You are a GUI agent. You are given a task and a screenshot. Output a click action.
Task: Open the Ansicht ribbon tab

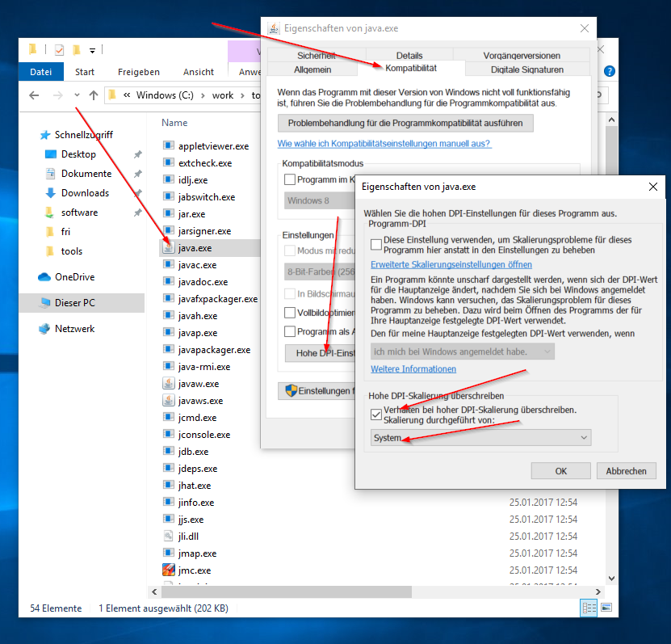pos(198,71)
